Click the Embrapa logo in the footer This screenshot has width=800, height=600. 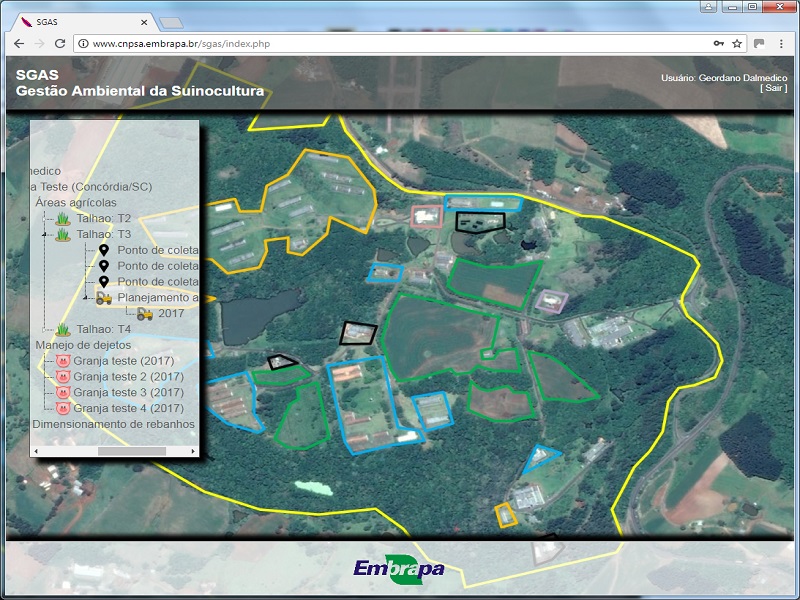[399, 569]
